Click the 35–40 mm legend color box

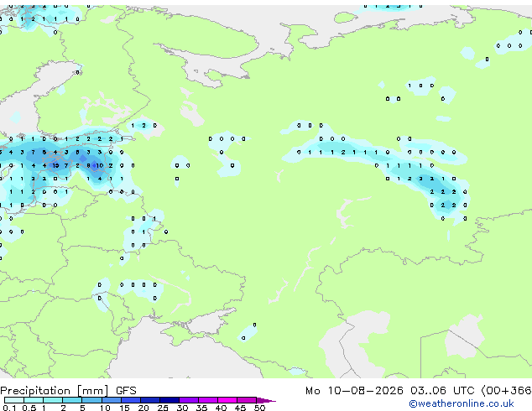point(207,400)
